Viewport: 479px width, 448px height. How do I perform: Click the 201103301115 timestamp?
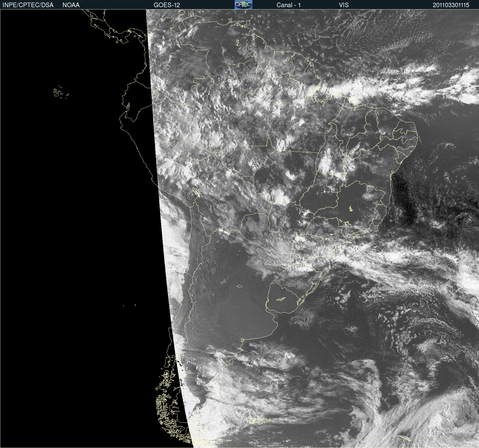tap(451, 5)
